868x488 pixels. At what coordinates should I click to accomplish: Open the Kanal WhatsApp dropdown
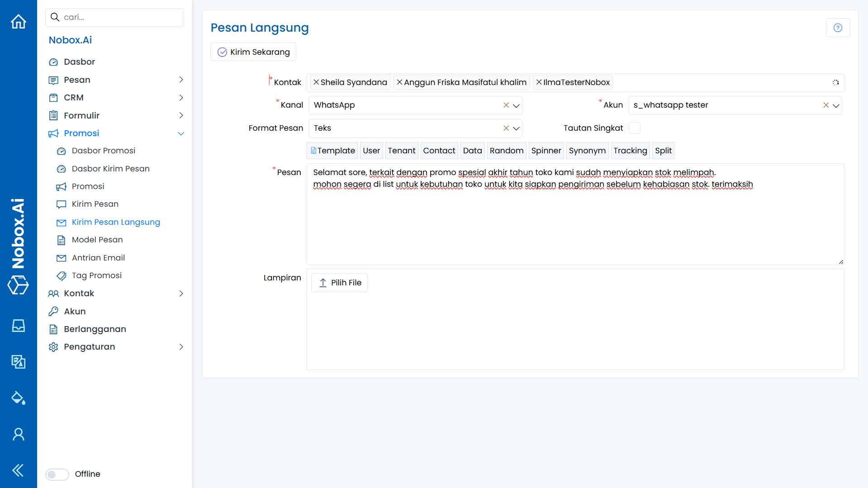[516, 105]
